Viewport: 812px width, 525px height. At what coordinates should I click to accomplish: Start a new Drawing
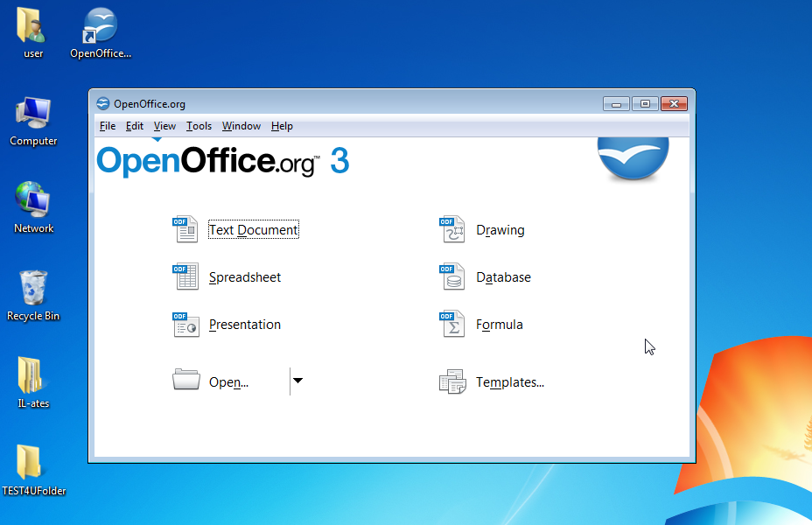(500, 230)
